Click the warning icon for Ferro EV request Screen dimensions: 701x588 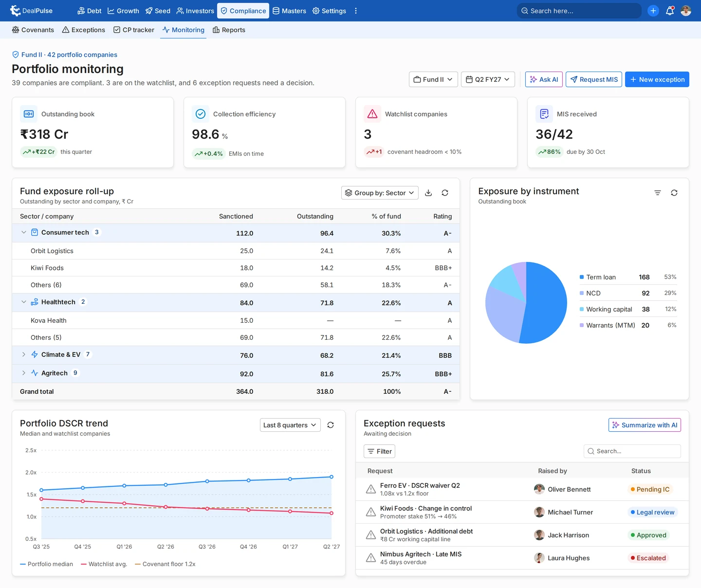371,489
